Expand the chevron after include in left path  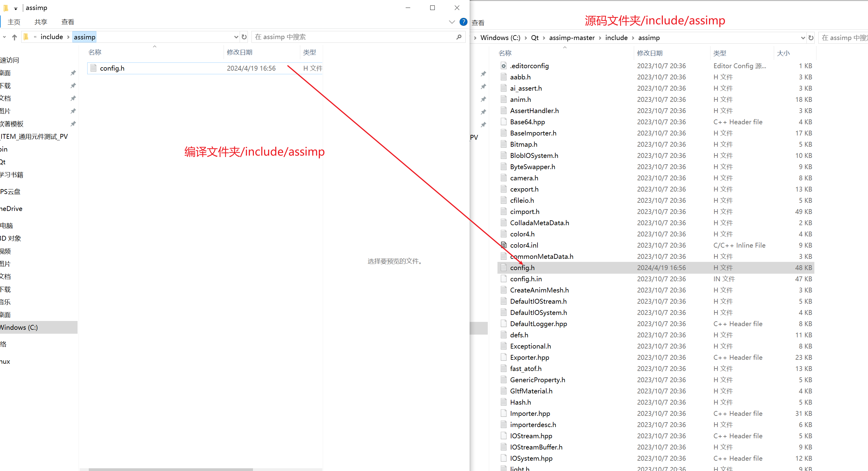pos(68,37)
